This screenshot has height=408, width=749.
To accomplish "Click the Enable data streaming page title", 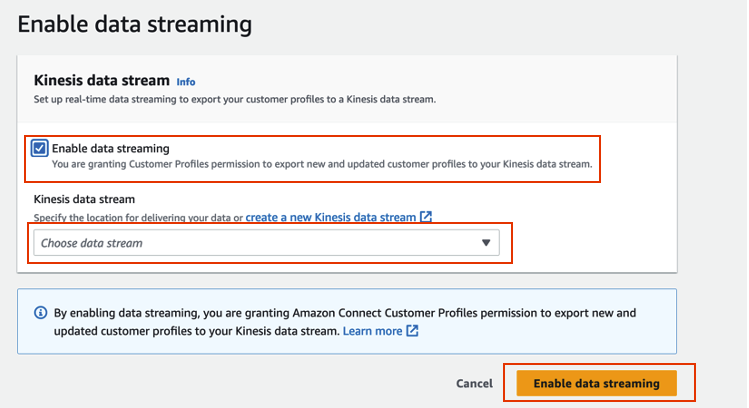I will [x=134, y=22].
